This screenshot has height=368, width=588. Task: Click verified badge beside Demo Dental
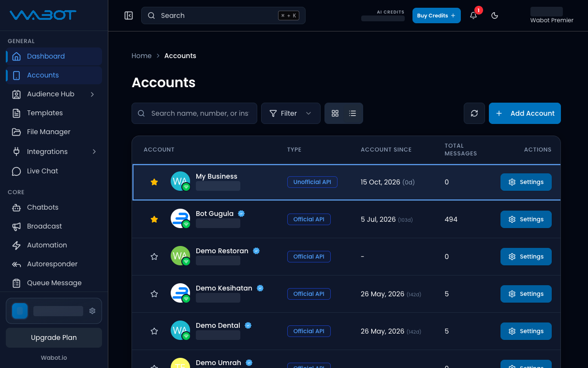pos(248,325)
